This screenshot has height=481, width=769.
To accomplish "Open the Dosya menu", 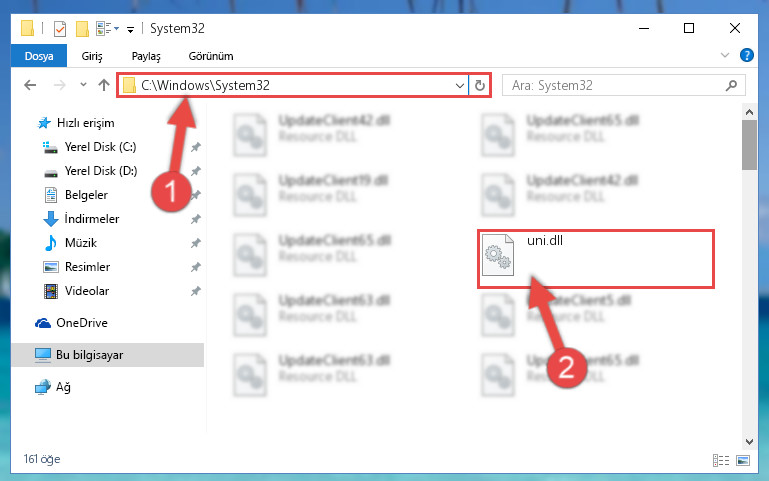I will (39, 56).
